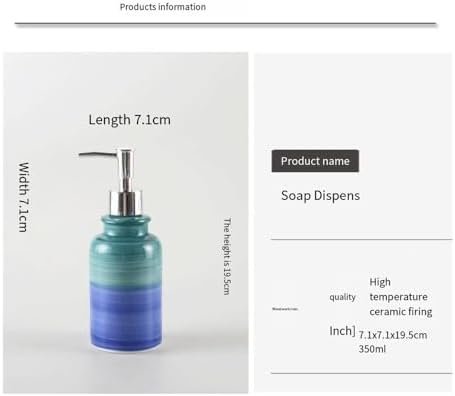
Task: Click High temperature ceramic firing text
Action: click(x=401, y=297)
